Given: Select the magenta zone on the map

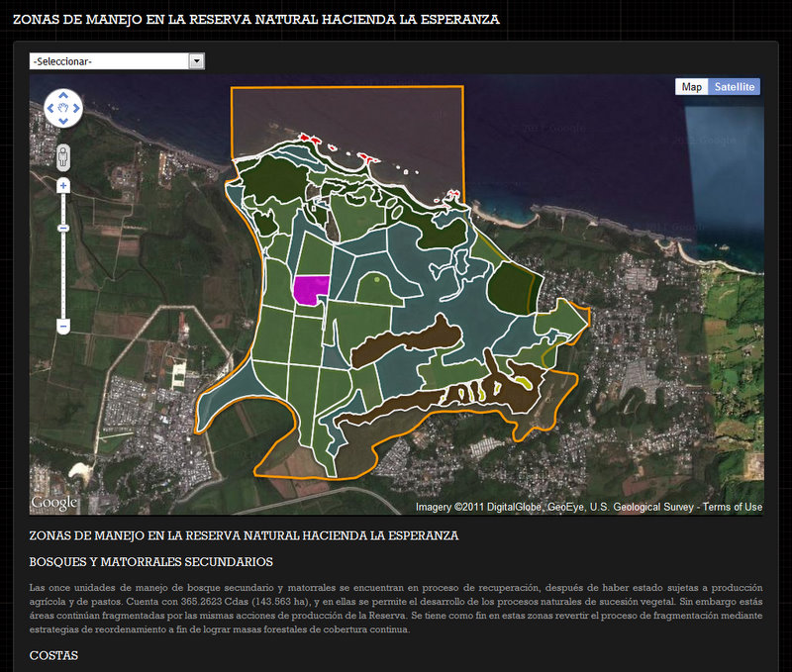Looking at the screenshot, I should tap(310, 289).
